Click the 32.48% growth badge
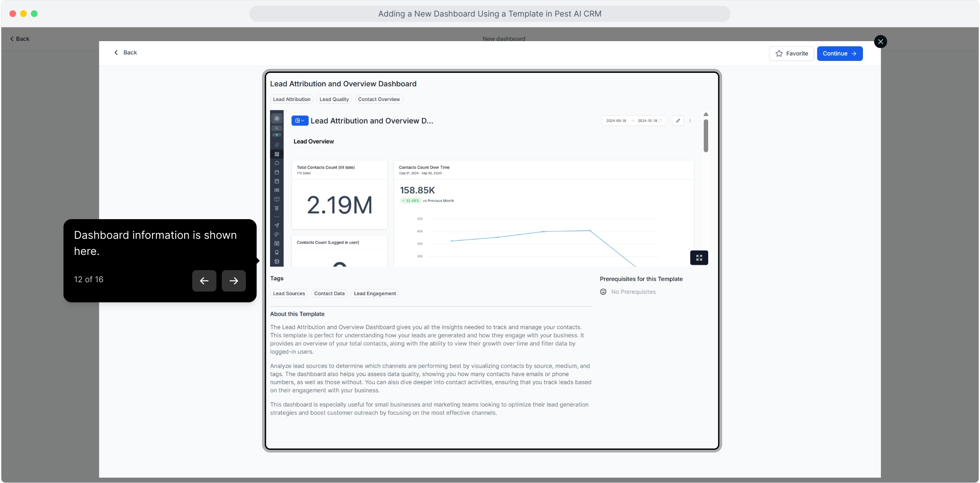 (410, 201)
